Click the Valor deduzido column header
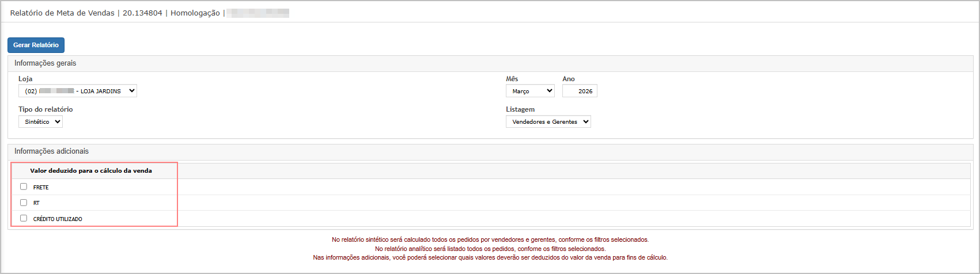The width and height of the screenshot is (980, 274). click(91, 171)
